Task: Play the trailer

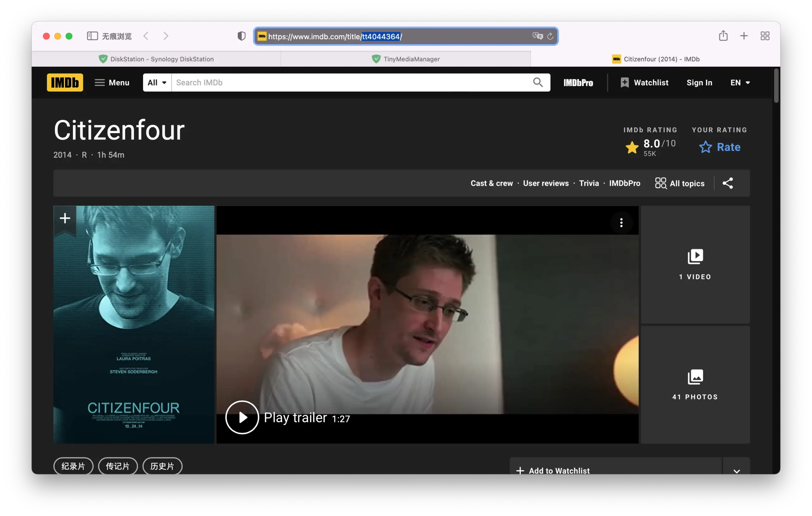Action: click(x=242, y=417)
